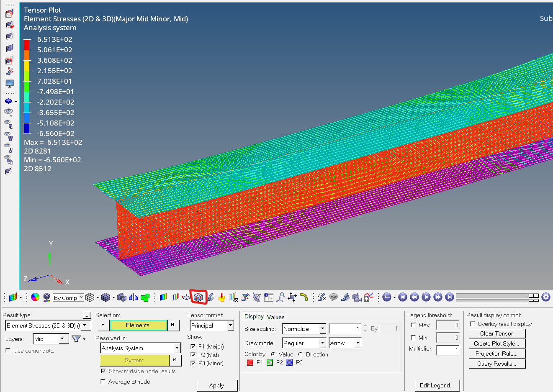The height and width of the screenshot is (392, 553).
Task: Click the red P1 color swatch
Action: (250, 363)
